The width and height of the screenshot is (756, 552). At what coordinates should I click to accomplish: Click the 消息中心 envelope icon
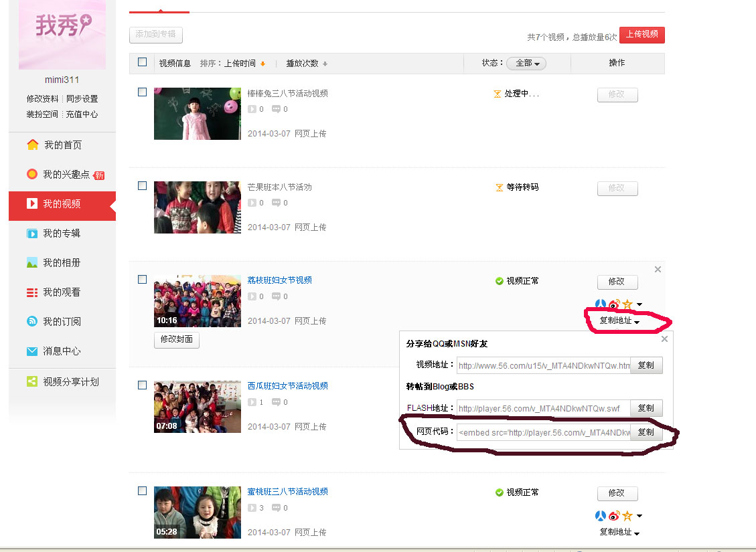coord(32,351)
